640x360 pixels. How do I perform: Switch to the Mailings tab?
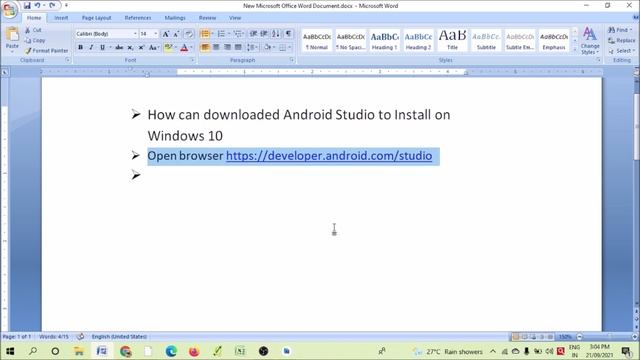pyautogui.click(x=175, y=18)
